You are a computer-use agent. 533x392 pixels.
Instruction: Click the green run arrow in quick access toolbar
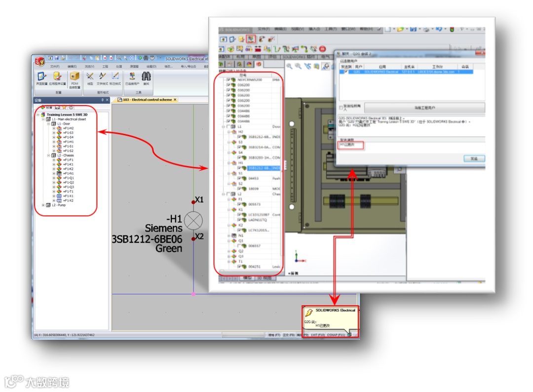[140, 58]
